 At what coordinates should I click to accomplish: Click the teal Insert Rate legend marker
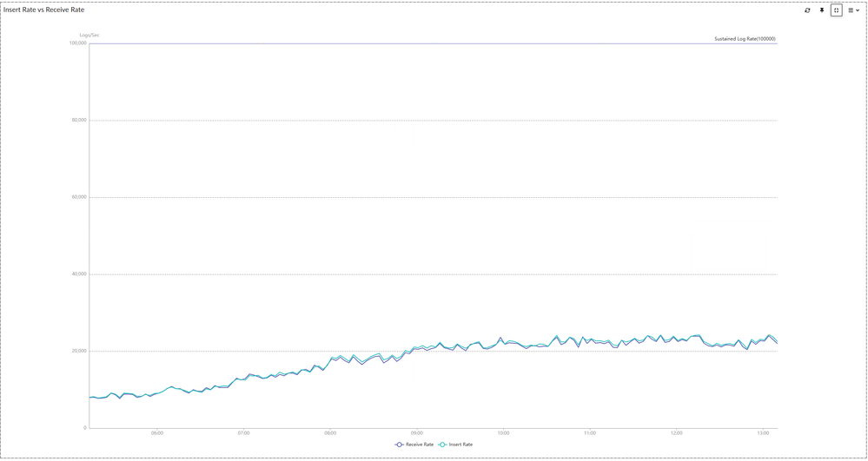(x=442, y=445)
